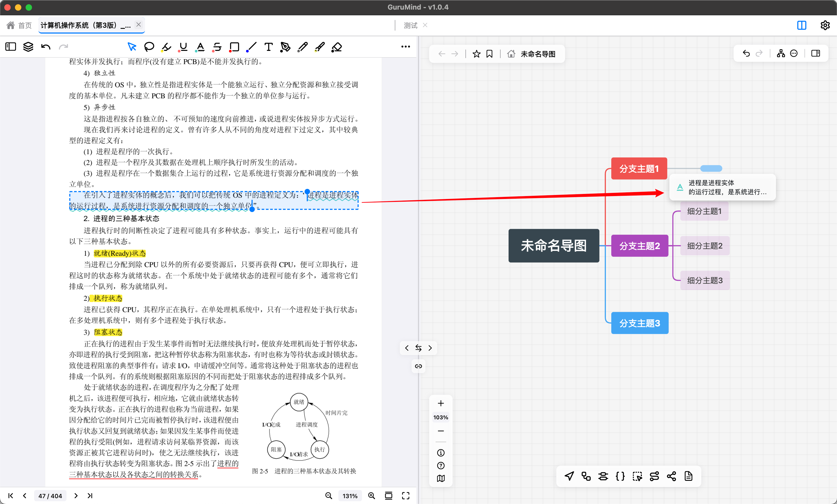Expand right with divider chevron arrow
Viewport: 837px width, 504px height.
tap(430, 348)
